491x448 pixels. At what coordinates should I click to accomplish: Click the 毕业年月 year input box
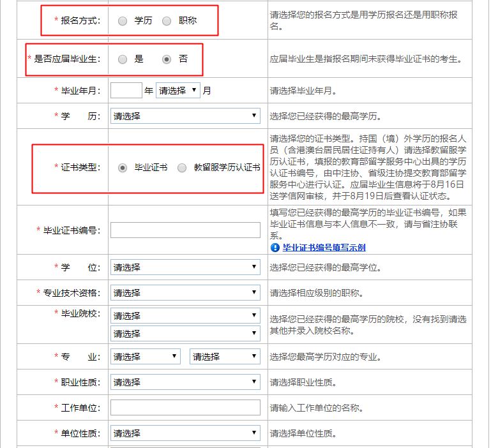[126, 91]
